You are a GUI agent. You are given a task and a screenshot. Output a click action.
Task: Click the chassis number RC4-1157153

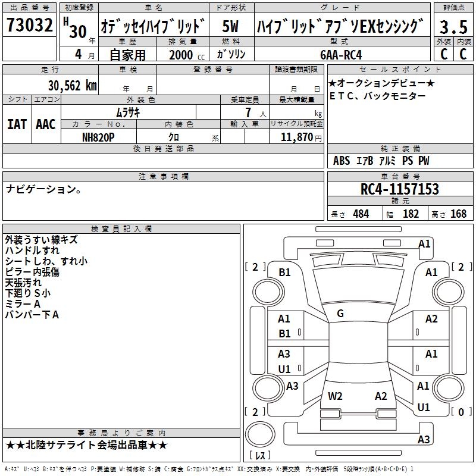399,189
